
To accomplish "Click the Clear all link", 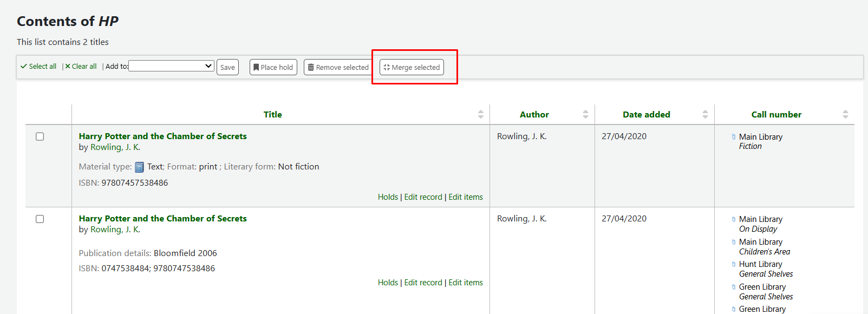I will 81,67.
